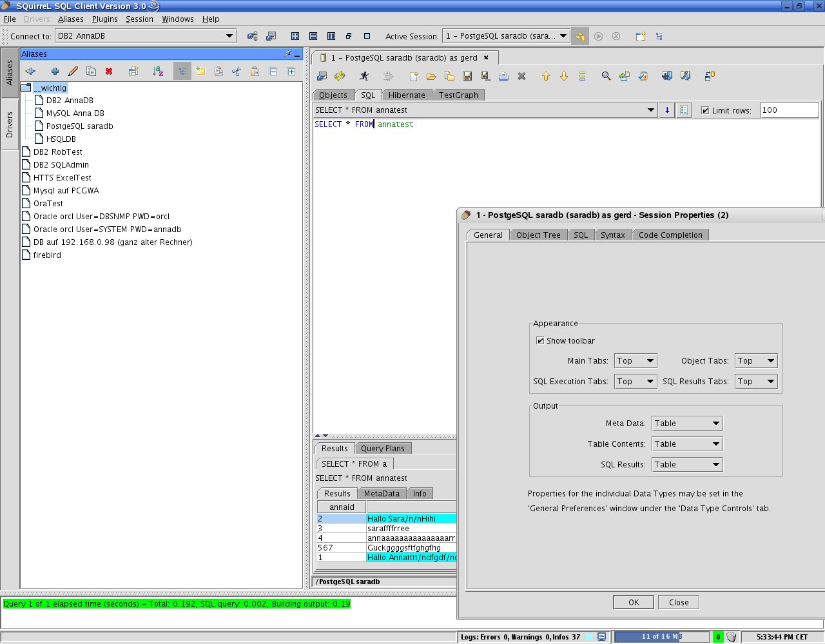The width and height of the screenshot is (825, 644).
Task: Click the annaid column header
Action: 342,507
